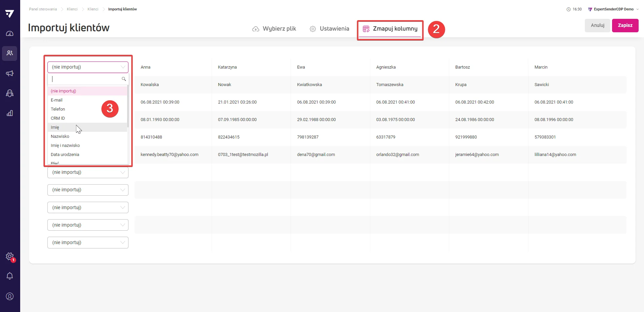
Task: Choose E-mail from the dropdown list
Action: pyautogui.click(x=56, y=100)
